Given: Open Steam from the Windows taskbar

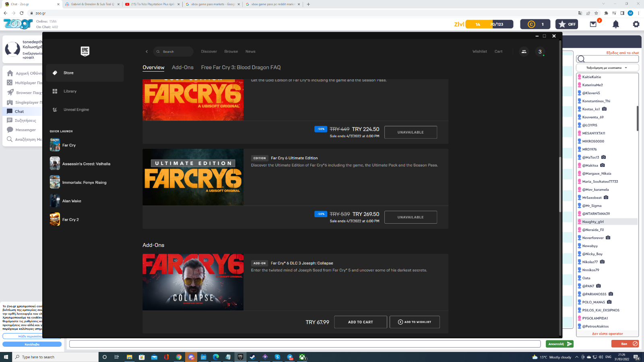Looking at the screenshot, I should (x=252, y=357).
